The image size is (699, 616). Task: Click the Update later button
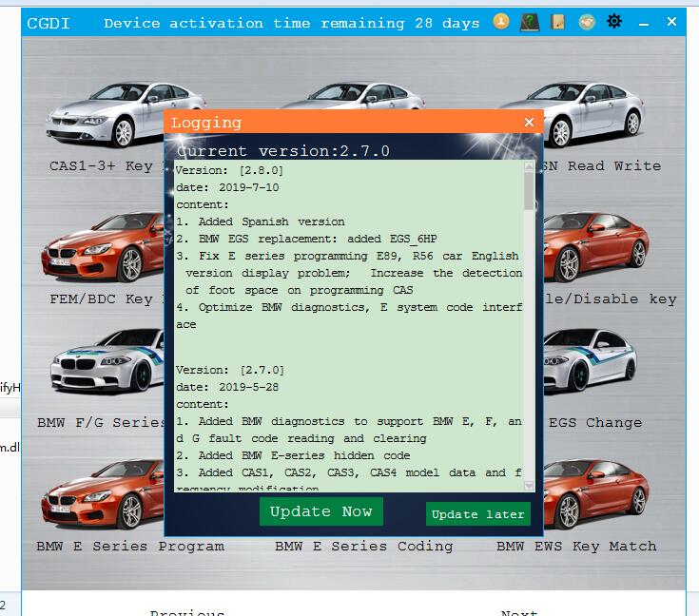pos(477,514)
